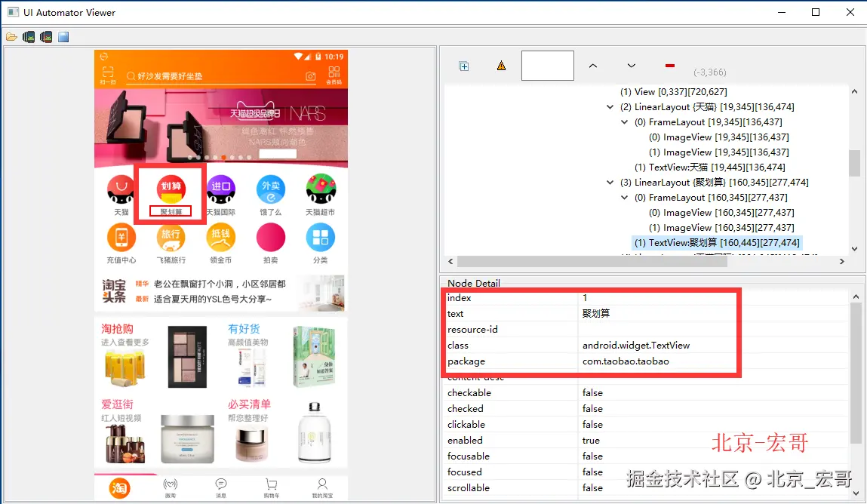The image size is (867, 504).
Task: Click the 淘宝头条 headline about YSL色号
Action: click(213, 299)
